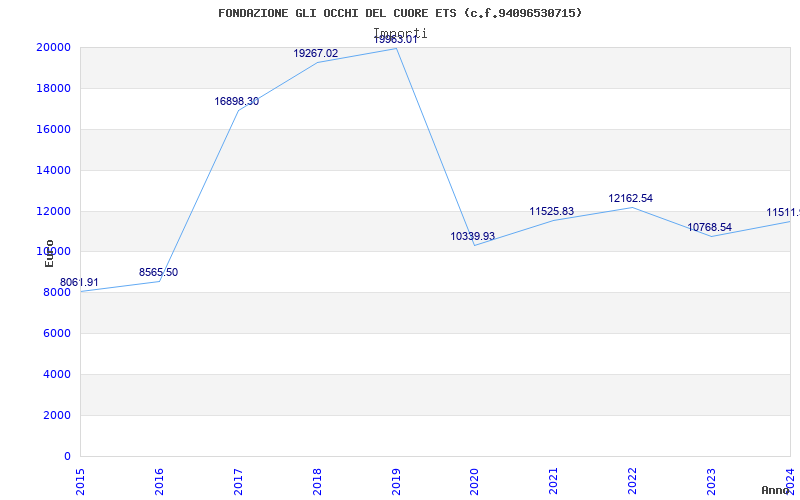Click the x-axis year 2021
This screenshot has height=500, width=800.
554,482
